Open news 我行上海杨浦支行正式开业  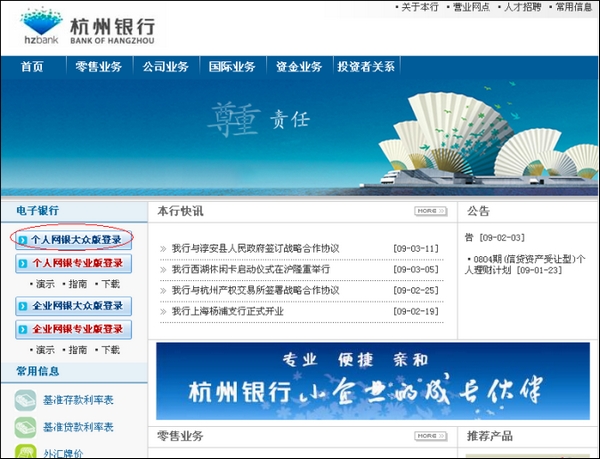tap(228, 311)
